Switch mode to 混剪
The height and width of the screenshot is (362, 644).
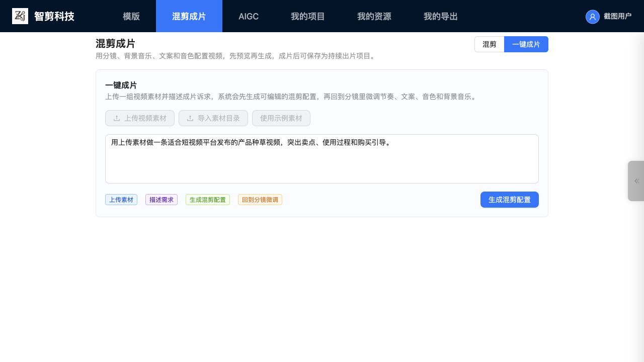(x=490, y=44)
